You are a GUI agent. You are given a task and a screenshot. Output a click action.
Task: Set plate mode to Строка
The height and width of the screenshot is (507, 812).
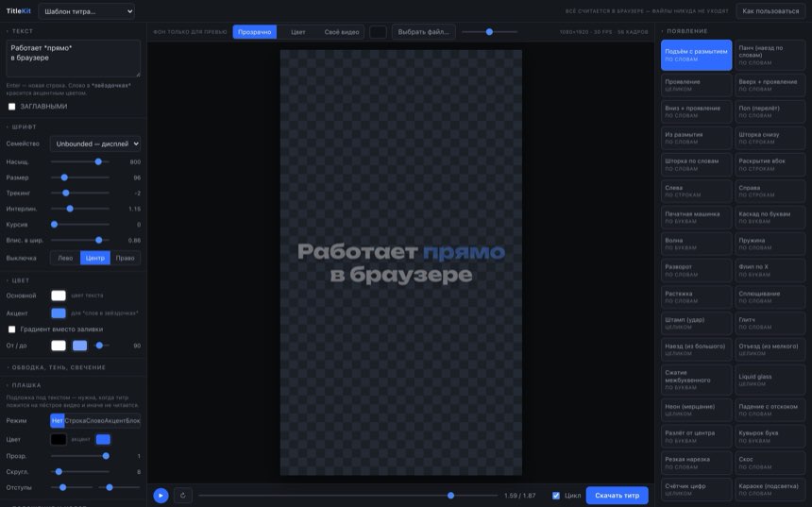click(x=76, y=420)
